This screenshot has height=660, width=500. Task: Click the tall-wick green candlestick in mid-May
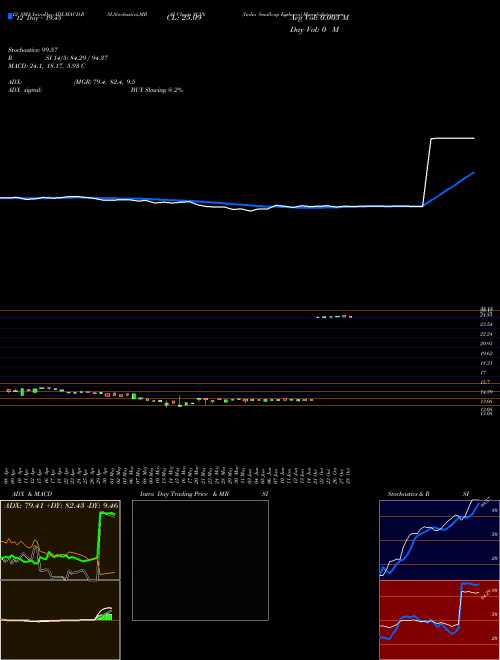click(x=180, y=402)
